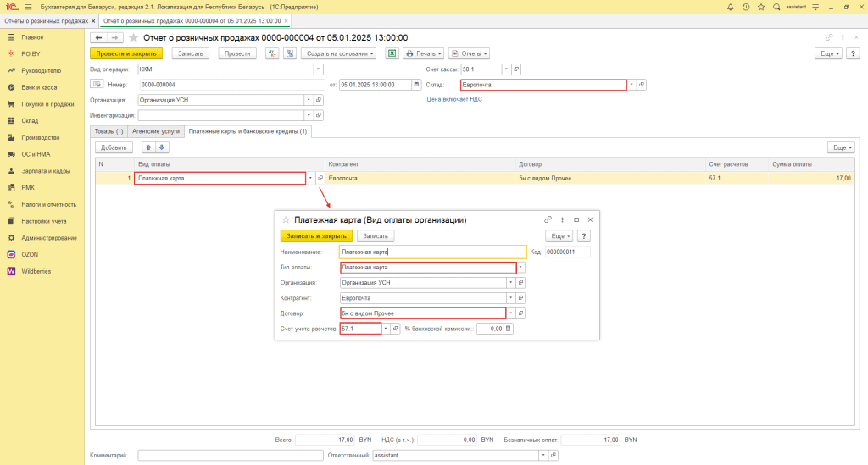Open Банк и касса menu section
The height and width of the screenshot is (465, 868).
(39, 87)
